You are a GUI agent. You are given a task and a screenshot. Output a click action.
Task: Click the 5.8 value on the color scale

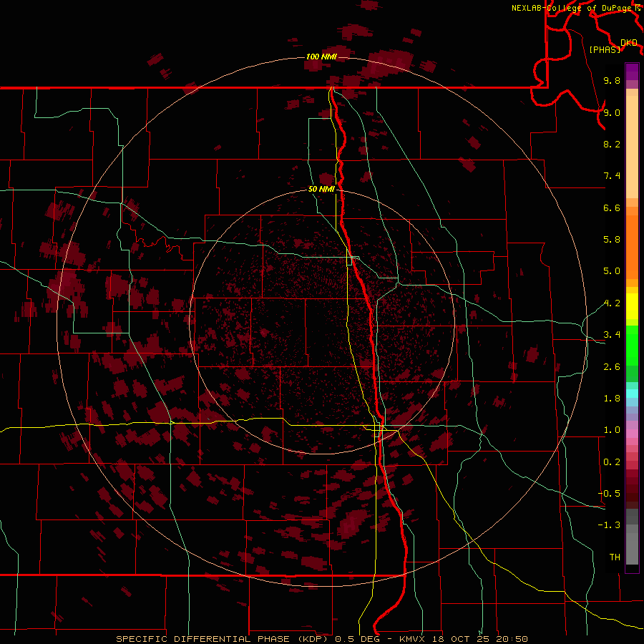click(612, 240)
